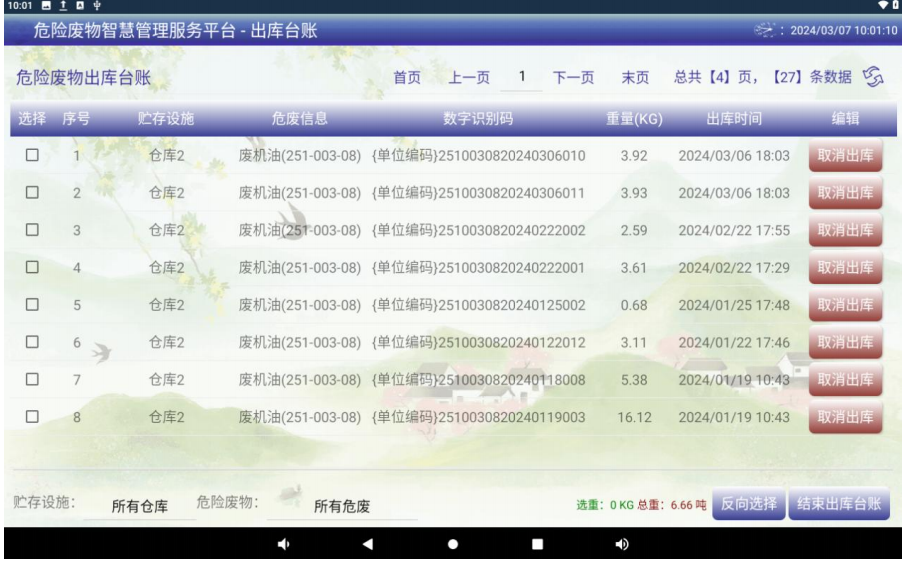Viewport: 903px width, 562px height.
Task: Jump to 末页 last page
Action: tap(635, 78)
